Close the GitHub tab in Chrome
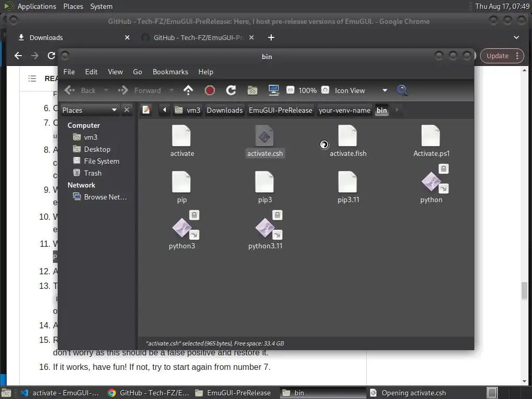 [251, 37]
